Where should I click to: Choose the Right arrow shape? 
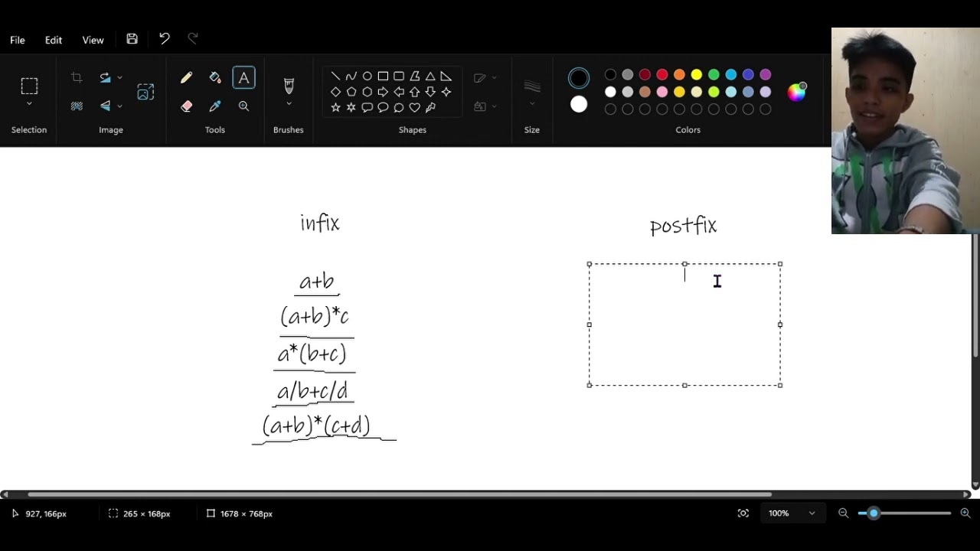[383, 92]
